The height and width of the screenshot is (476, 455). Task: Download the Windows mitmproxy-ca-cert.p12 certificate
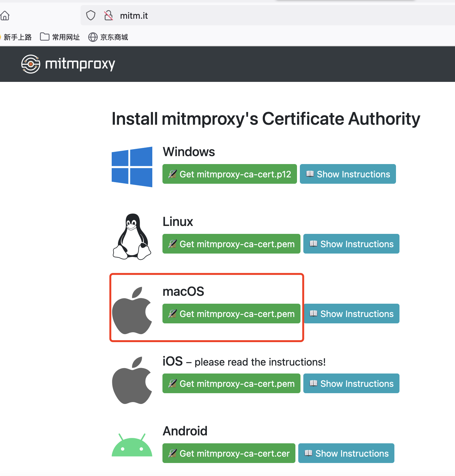[230, 174]
